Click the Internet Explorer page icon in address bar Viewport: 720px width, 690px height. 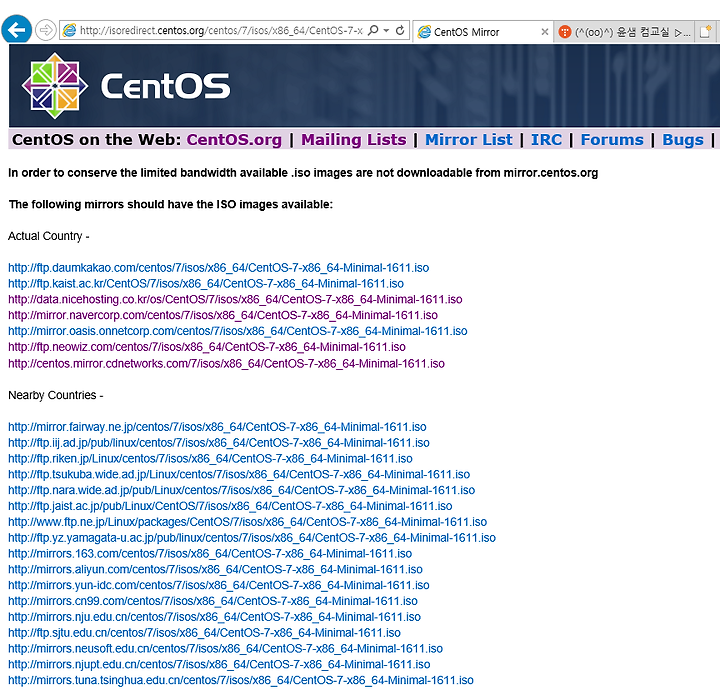[69, 30]
